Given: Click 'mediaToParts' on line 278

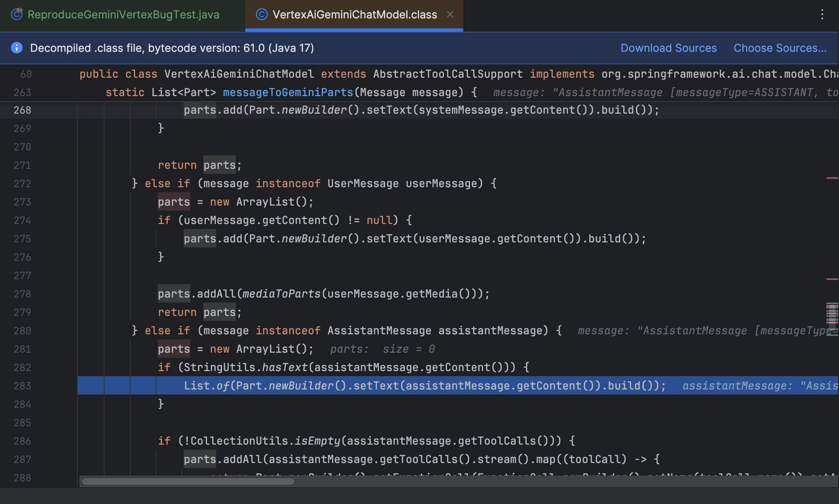Looking at the screenshot, I should (281, 294).
